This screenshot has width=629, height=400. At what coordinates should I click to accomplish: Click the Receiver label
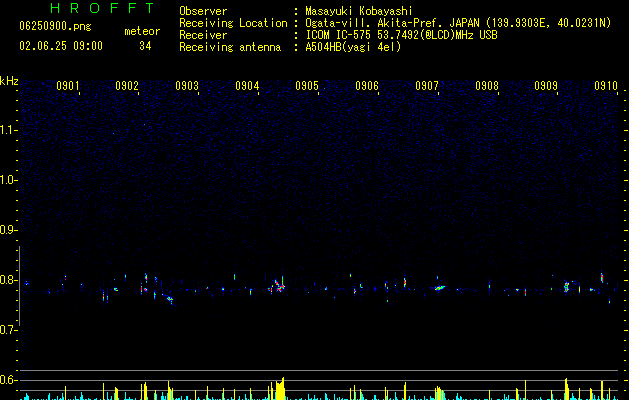[203, 35]
